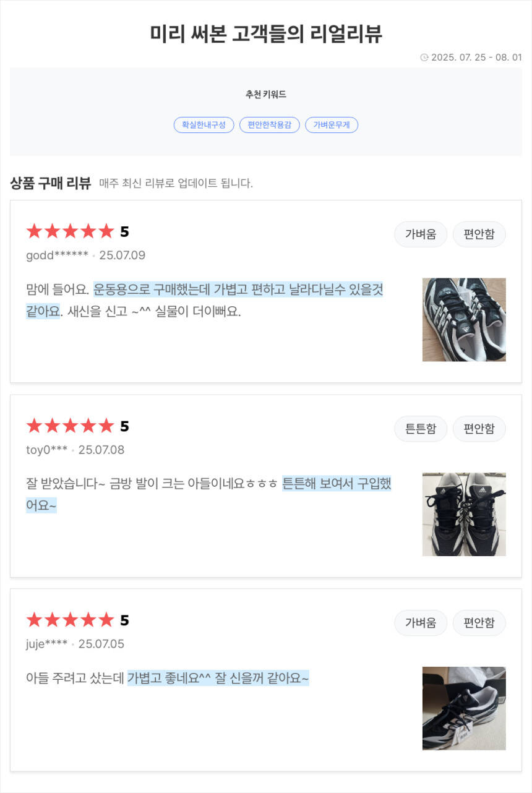This screenshot has height=793, width=532.
Task: Click the highlighted 가볍고 좋네요 review text
Action: point(218,678)
